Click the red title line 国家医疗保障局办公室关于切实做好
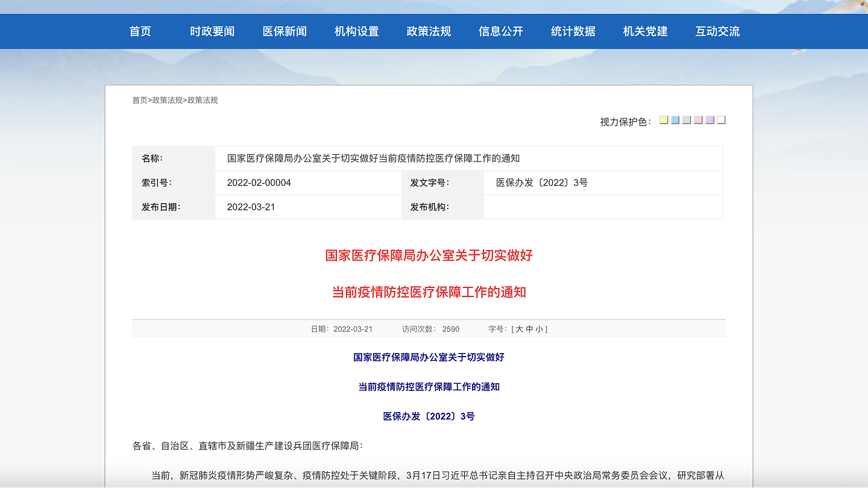 point(429,255)
